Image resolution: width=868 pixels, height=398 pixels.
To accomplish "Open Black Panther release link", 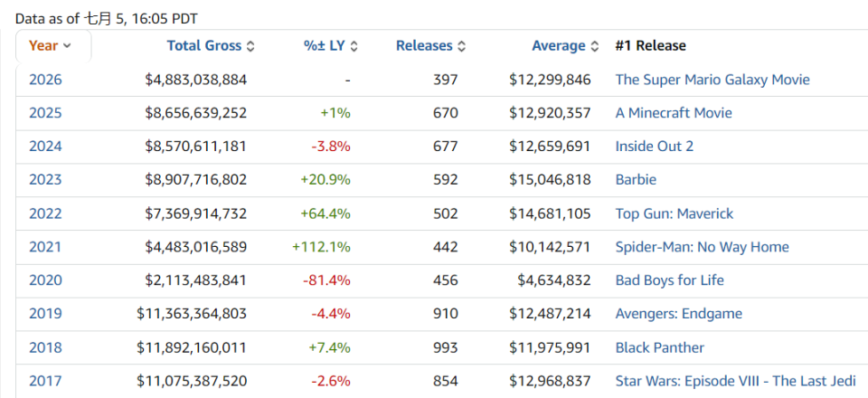I will (660, 347).
